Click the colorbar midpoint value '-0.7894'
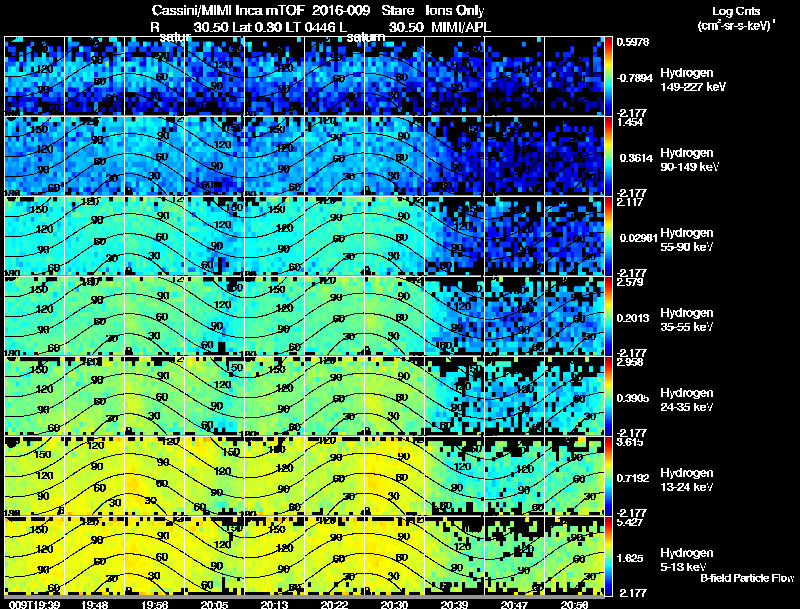The image size is (800, 609). click(x=634, y=78)
